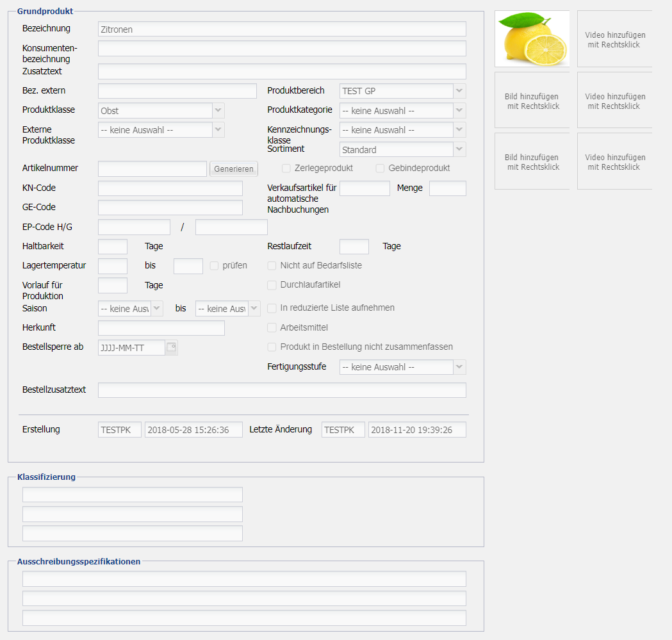Select the first Klassifizierung field

(x=133, y=495)
